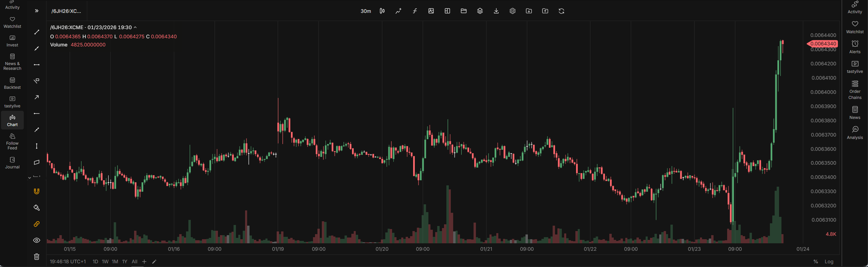868x267 pixels.
Task: Toggle the percent scale option
Action: (816, 262)
